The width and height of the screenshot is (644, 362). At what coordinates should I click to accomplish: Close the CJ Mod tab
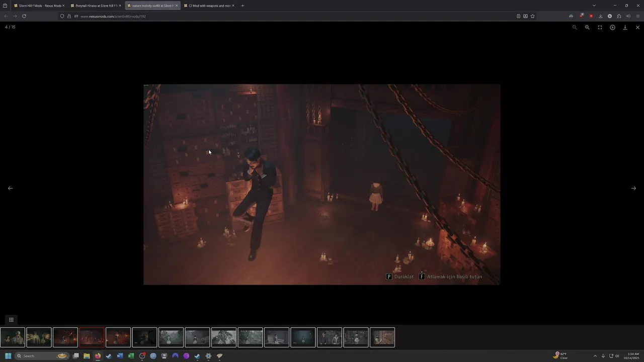[233, 6]
